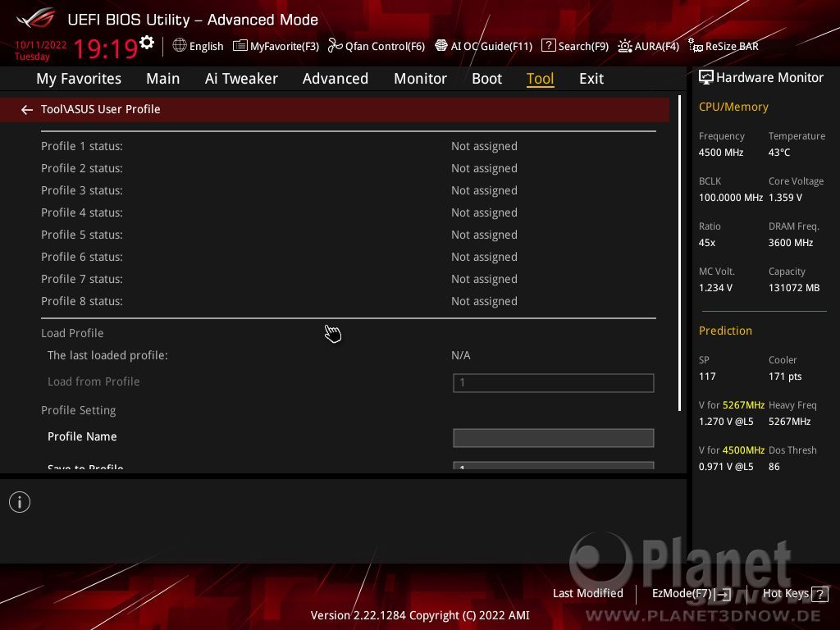Open AURA lighting icon
The width and height of the screenshot is (840, 630).
point(624,46)
